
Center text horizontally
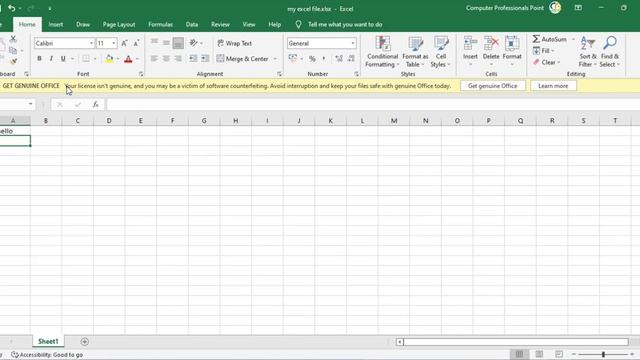[x=166, y=59]
